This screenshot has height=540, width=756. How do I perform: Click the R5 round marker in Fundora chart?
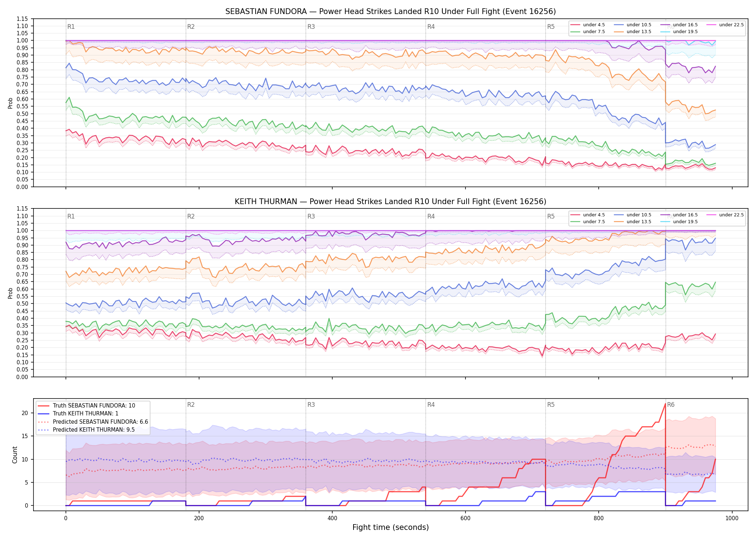551,27
